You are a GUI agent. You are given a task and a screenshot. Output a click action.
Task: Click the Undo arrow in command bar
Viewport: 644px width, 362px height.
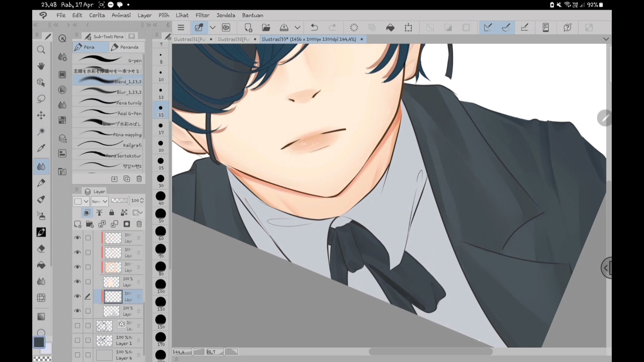(x=314, y=27)
